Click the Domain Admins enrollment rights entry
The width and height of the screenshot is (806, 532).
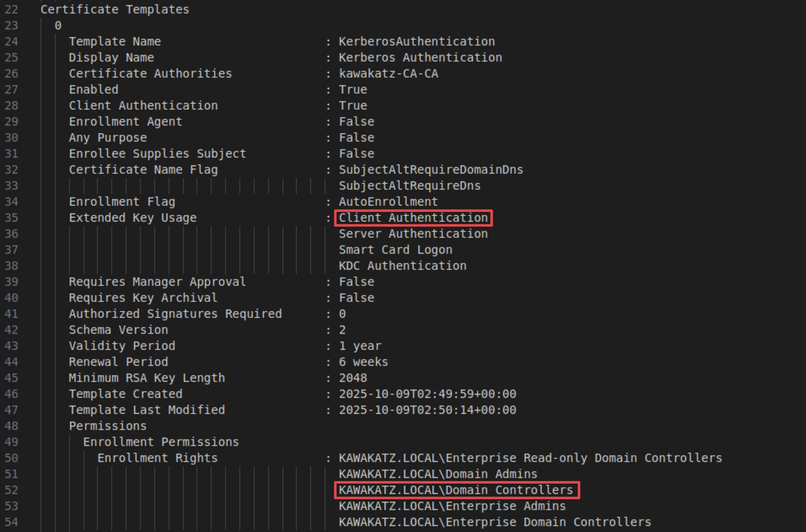click(438, 474)
